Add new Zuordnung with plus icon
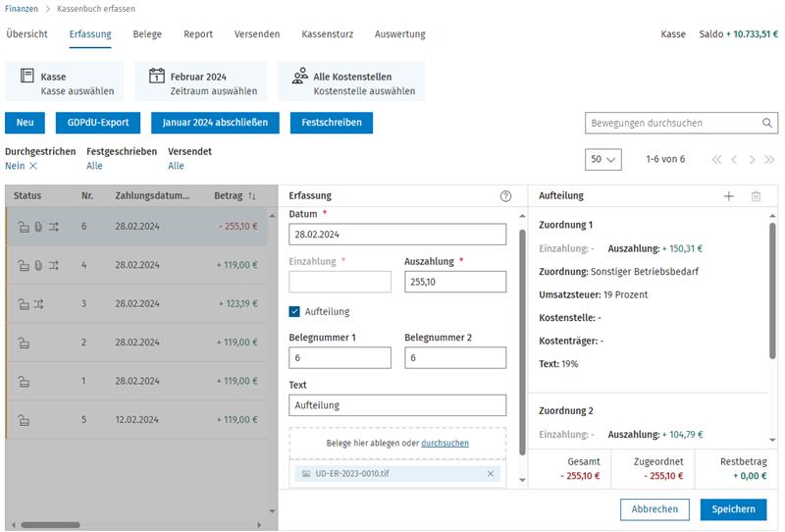Viewport: 785px width, 532px height. 729,196
